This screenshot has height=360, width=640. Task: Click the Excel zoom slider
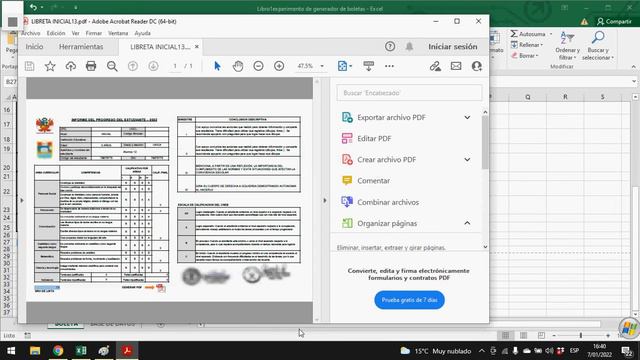pyautogui.click(x=581, y=336)
